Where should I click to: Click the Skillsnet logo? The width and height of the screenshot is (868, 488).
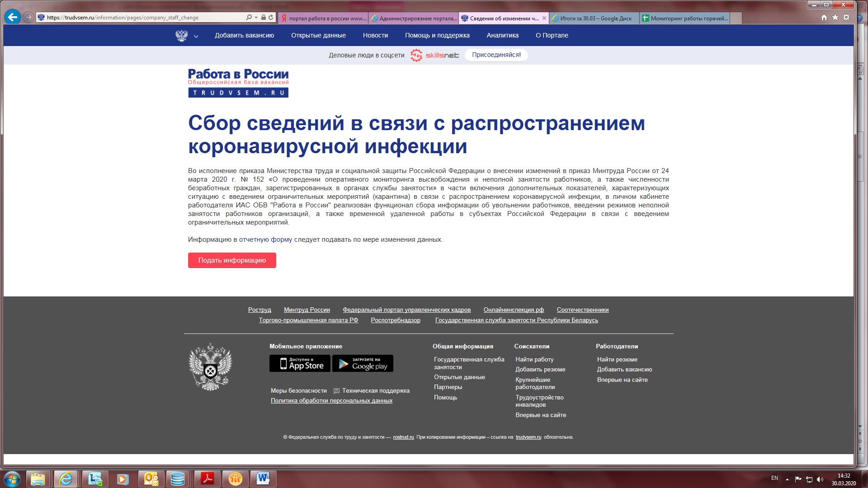(x=434, y=55)
